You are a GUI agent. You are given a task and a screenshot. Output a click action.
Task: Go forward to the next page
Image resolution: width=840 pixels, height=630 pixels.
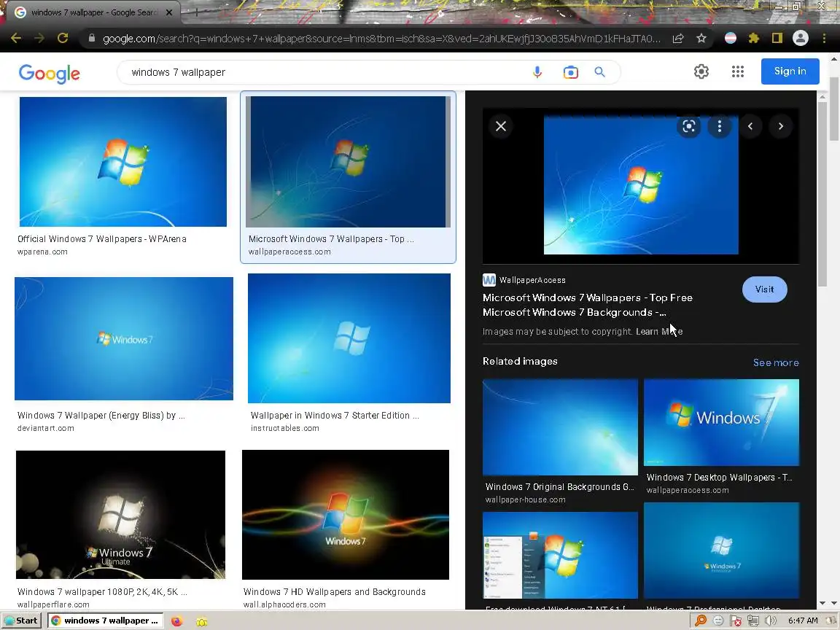tap(39, 38)
